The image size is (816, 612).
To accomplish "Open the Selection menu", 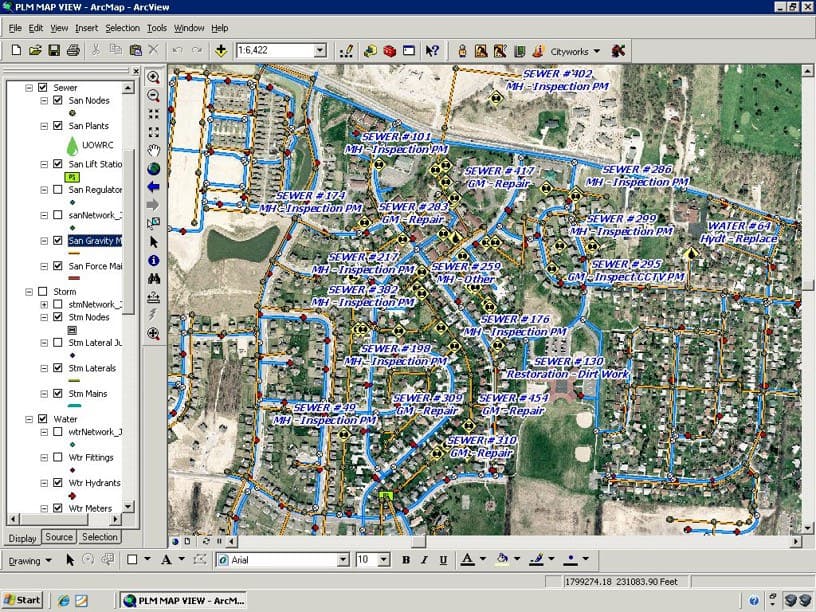I will pos(122,28).
